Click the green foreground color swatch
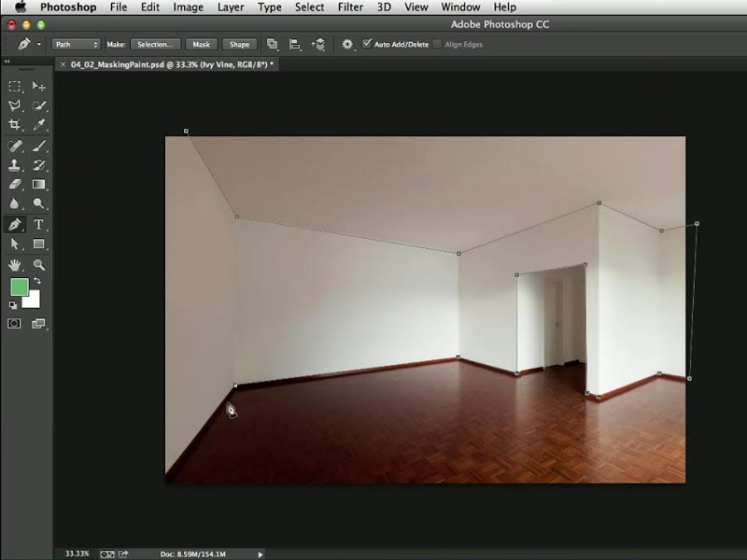The width and height of the screenshot is (747, 560). pos(20,287)
